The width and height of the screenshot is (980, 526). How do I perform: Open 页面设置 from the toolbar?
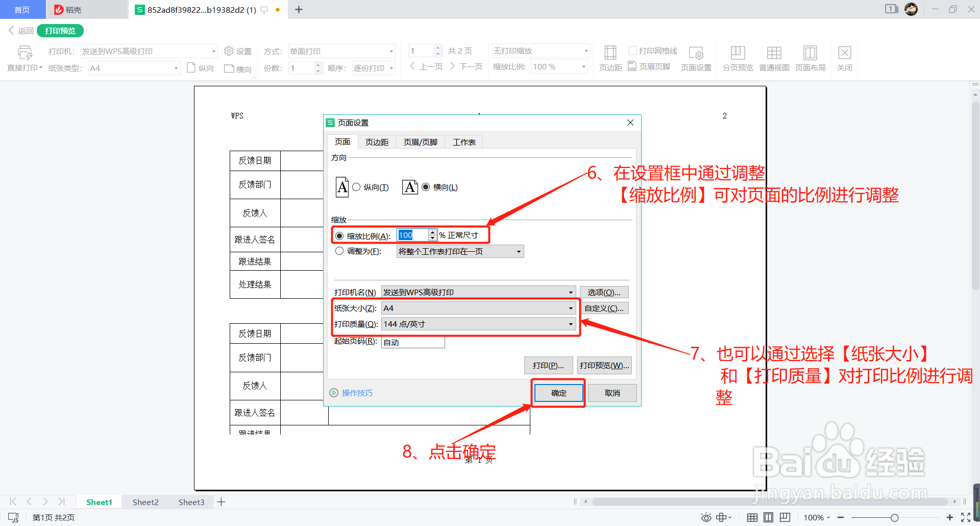click(696, 58)
